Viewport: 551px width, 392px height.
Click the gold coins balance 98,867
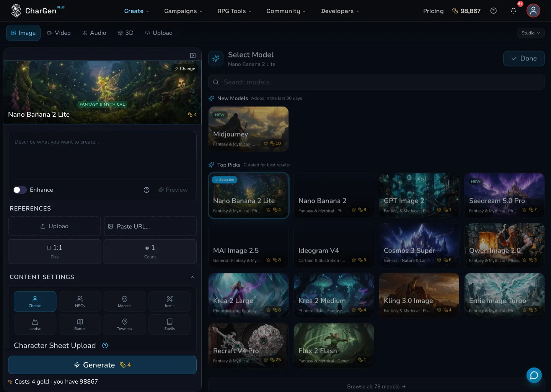click(466, 11)
